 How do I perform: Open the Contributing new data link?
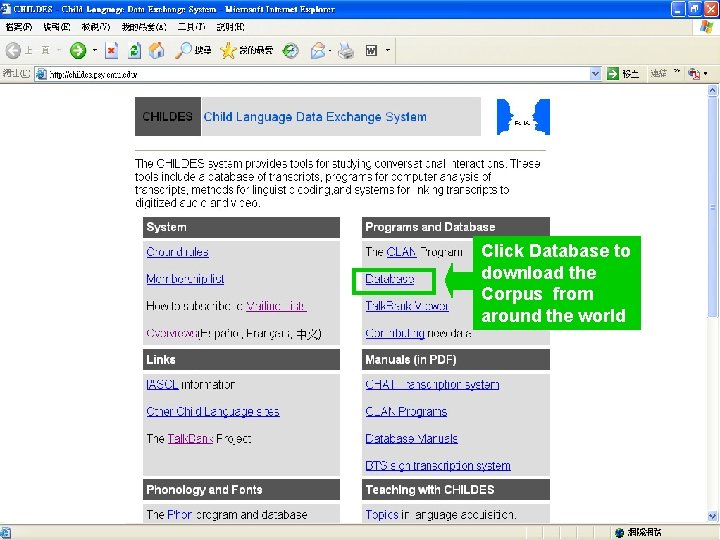[x=394, y=333]
